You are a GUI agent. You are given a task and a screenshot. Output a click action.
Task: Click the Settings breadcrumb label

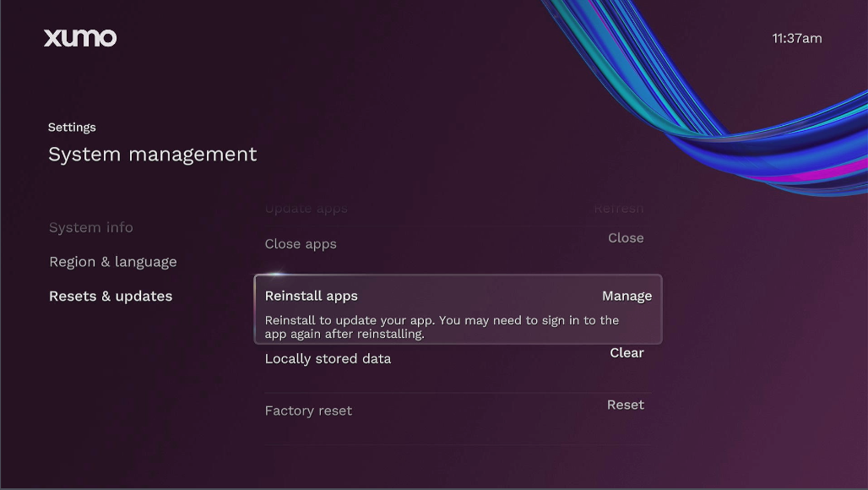(x=72, y=128)
